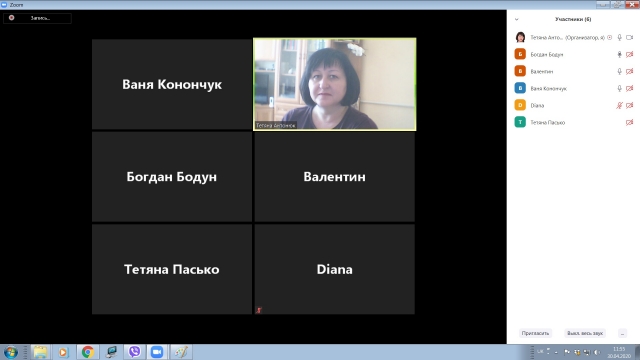Select the Валентин video tile
Viewport: 640px width, 360px height.
coord(335,177)
